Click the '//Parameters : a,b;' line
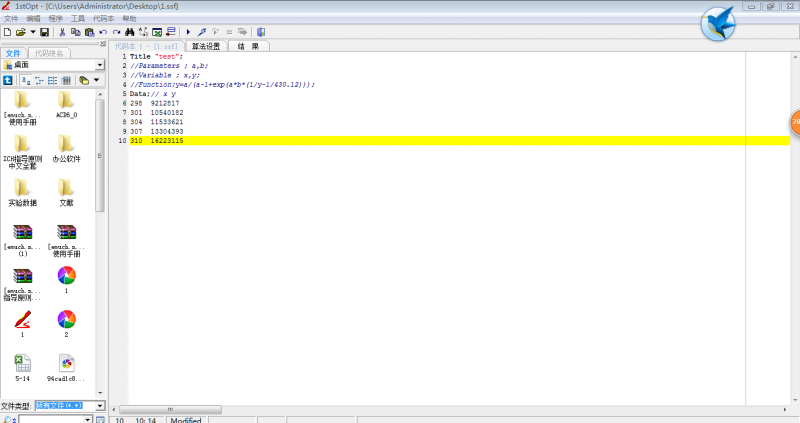The image size is (800, 423). tap(169, 66)
